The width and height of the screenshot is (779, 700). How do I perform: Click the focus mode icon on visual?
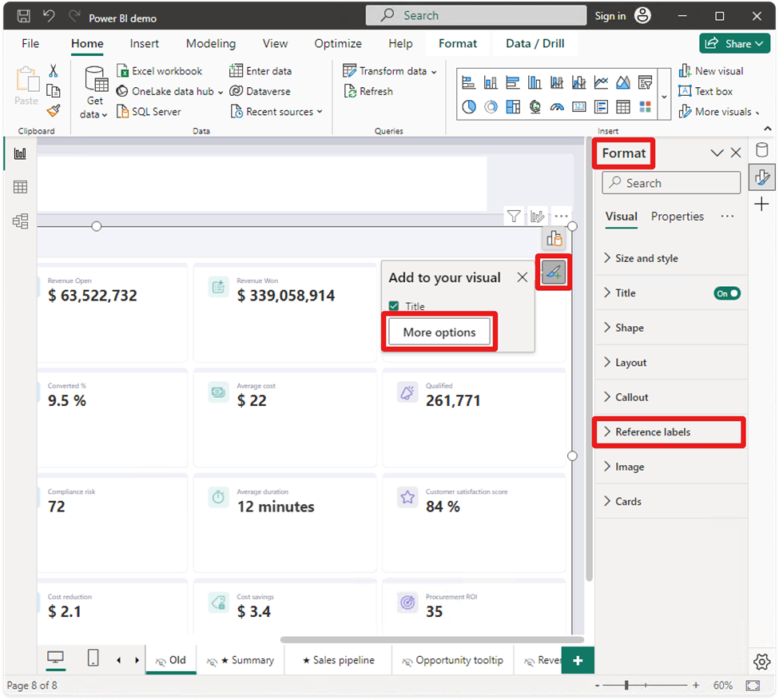tap(537, 216)
